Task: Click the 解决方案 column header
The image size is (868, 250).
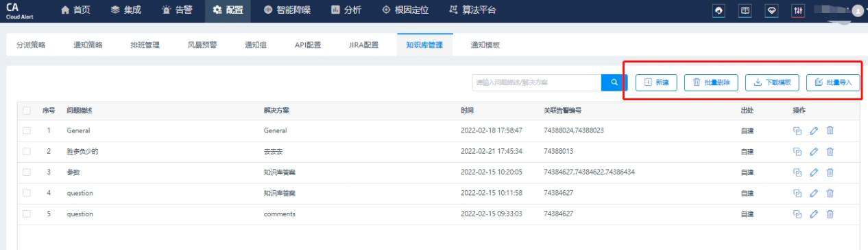Action: coord(276,110)
